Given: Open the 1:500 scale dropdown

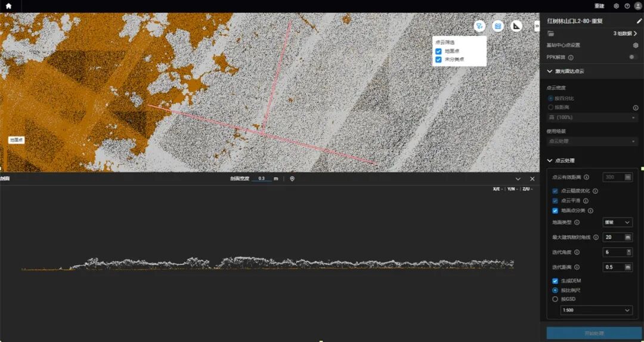Looking at the screenshot, I should (x=596, y=310).
